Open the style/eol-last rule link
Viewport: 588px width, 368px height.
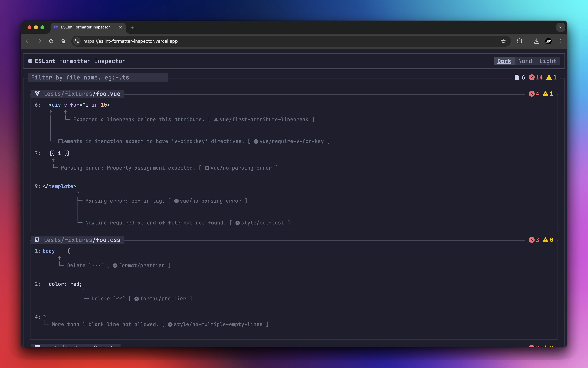(x=262, y=223)
